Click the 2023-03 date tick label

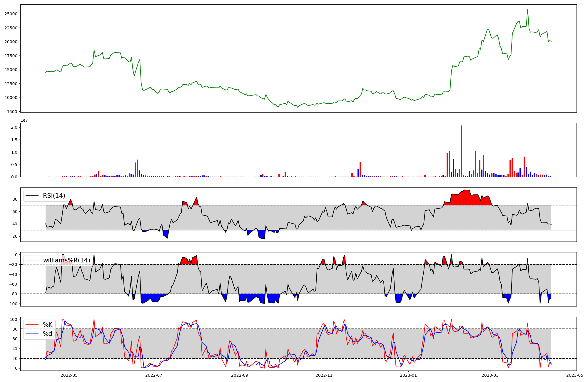coord(490,375)
